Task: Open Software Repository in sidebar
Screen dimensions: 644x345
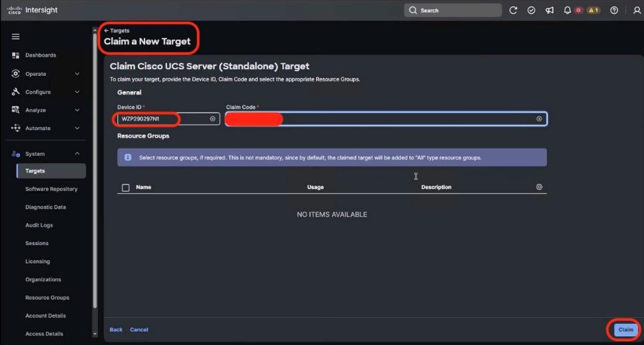Action: (x=51, y=189)
